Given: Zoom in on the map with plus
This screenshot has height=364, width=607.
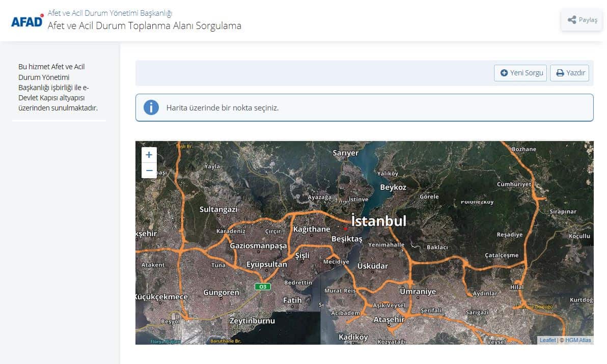Looking at the screenshot, I should 149,155.
